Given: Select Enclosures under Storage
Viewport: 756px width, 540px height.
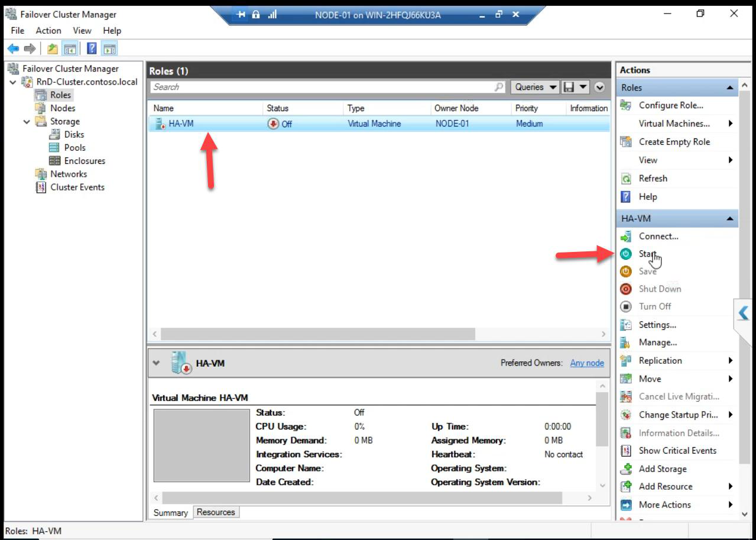Looking at the screenshot, I should click(85, 161).
